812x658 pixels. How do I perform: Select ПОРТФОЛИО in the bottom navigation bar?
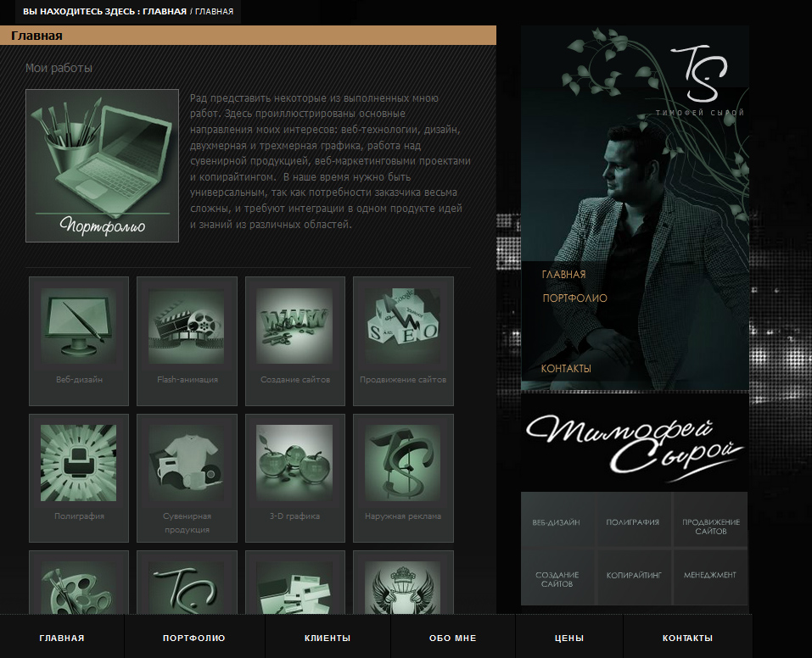tap(194, 638)
